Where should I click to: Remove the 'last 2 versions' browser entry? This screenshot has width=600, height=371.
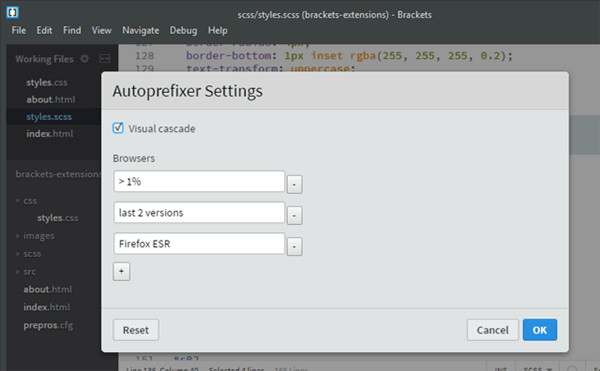point(294,215)
